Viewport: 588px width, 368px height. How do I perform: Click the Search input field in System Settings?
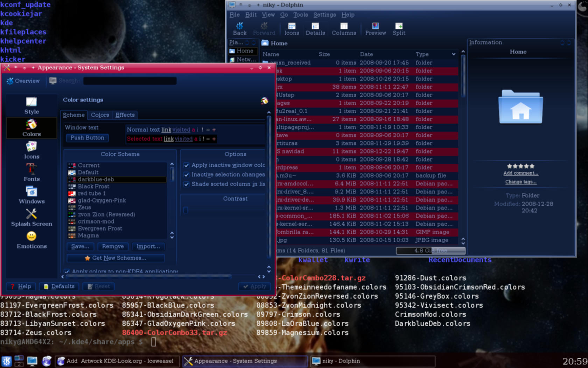(130, 81)
